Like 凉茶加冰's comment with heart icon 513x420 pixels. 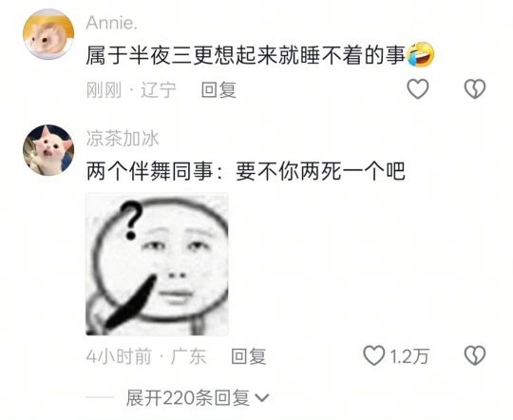click(374, 355)
